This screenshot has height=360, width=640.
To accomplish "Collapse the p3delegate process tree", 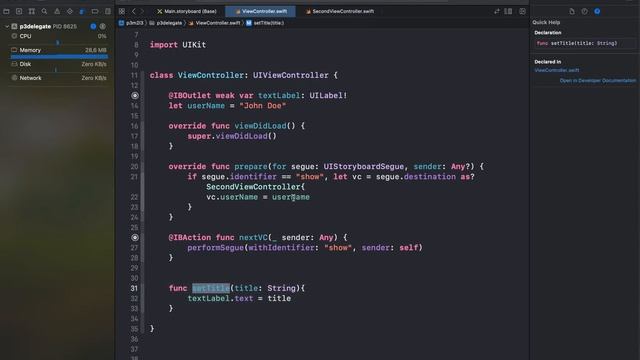I will click(7, 26).
